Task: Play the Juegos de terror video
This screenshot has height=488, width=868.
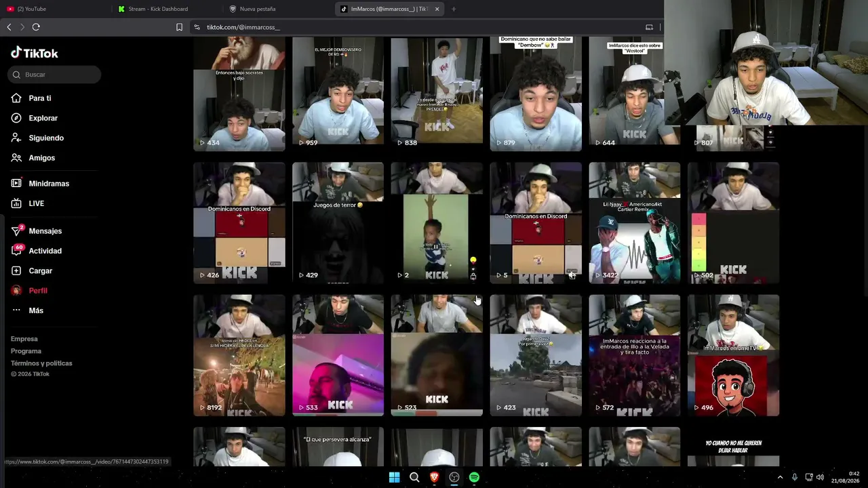Action: [x=338, y=223]
